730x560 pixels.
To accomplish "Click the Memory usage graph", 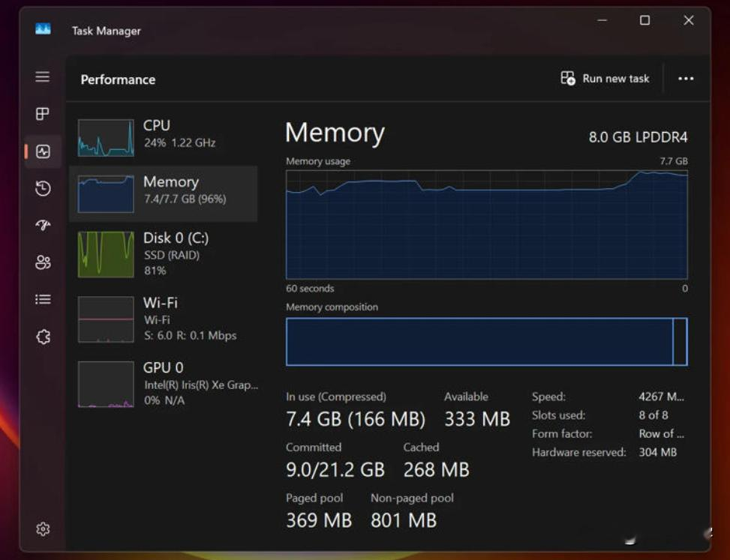I will (486, 225).
